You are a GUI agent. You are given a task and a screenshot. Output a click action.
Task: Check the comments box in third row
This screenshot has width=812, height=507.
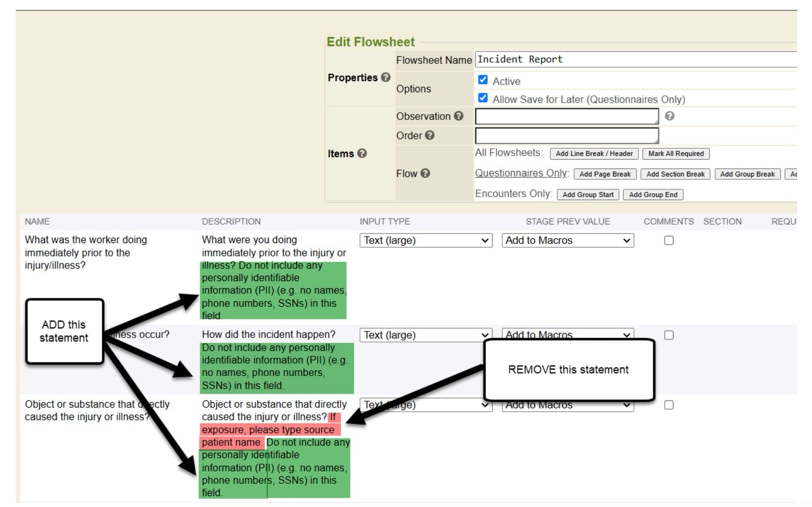[x=669, y=405]
